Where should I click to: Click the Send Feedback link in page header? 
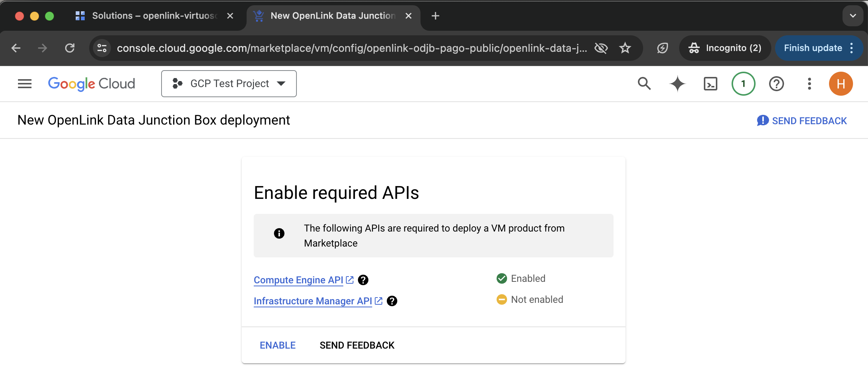(802, 121)
